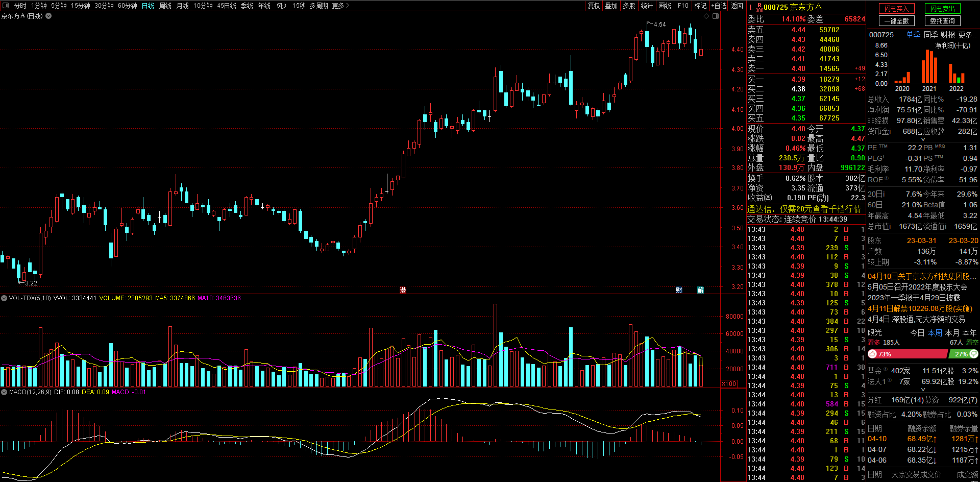Viewport: 980px width, 482px height.
Task: Switch chart to 5分钟 period
Action: tap(59, 6)
